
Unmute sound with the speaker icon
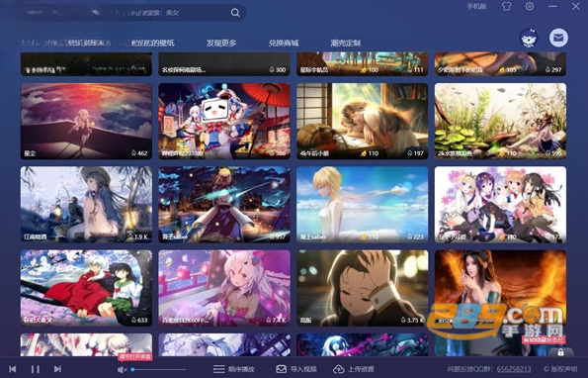tap(122, 369)
